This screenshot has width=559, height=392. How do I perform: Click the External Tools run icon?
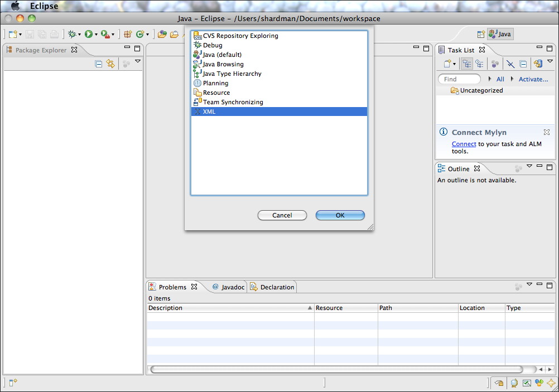105,34
